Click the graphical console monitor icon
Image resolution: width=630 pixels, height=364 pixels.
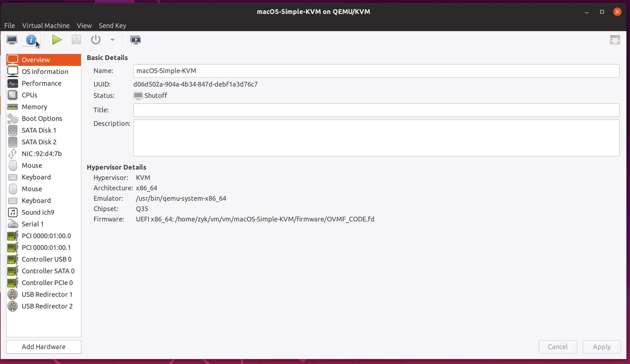click(12, 40)
